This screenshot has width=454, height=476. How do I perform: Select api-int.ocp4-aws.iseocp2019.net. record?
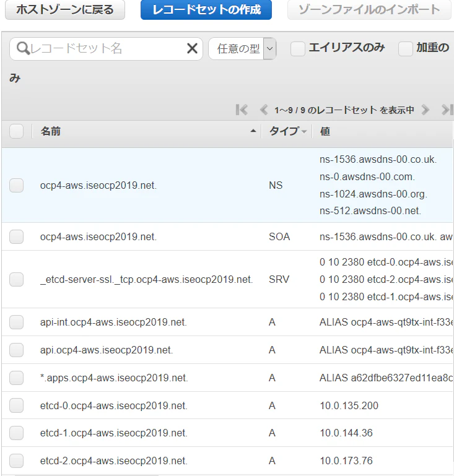point(113,322)
